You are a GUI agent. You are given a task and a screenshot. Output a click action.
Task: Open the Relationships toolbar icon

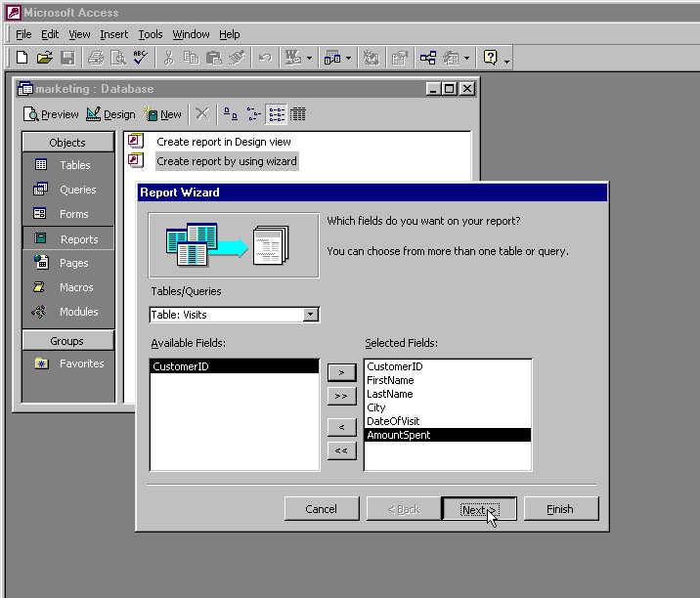click(x=427, y=58)
